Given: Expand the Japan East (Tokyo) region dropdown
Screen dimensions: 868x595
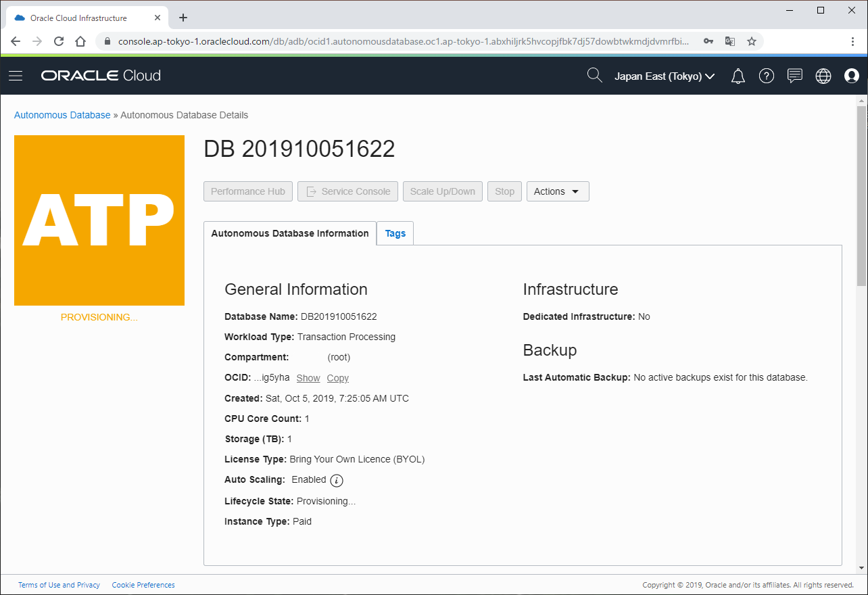Looking at the screenshot, I should [x=665, y=76].
